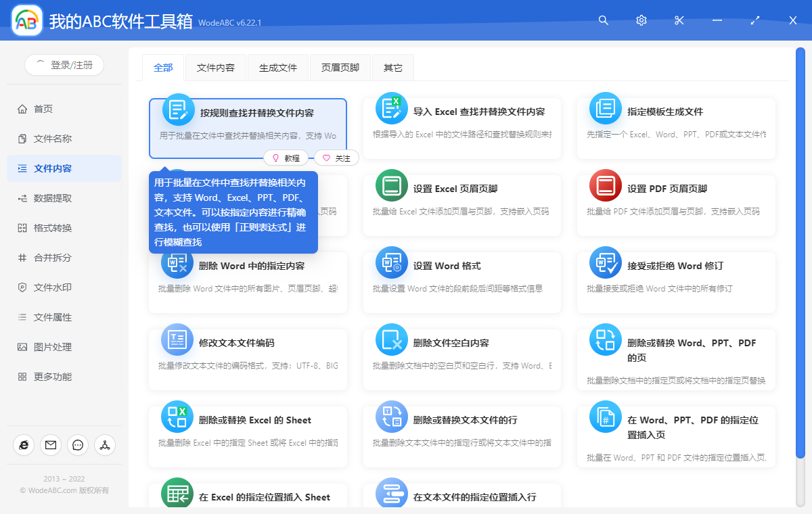Open 更多功能 in the sidebar

[53, 377]
